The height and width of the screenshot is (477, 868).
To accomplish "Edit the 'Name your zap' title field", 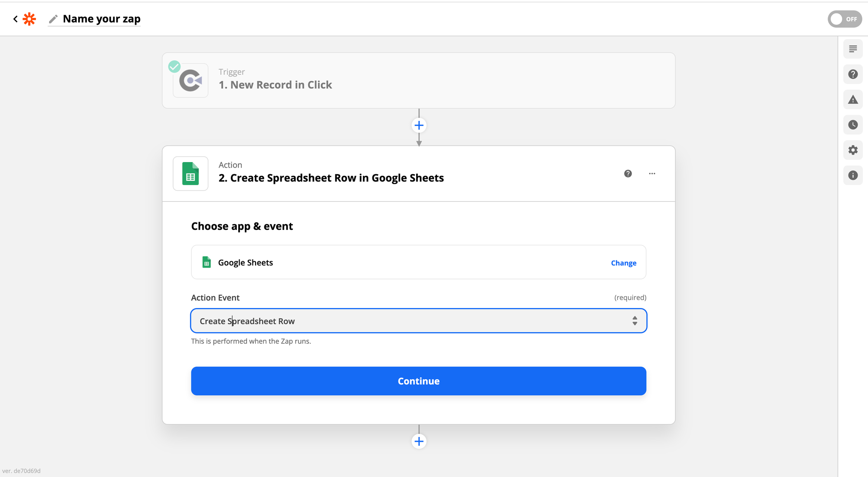I will click(x=102, y=19).
